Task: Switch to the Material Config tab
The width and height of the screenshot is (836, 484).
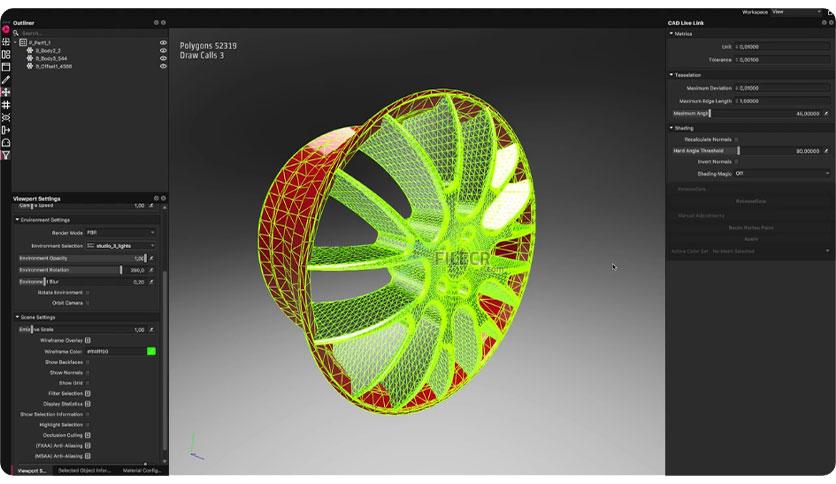Action: (x=141, y=471)
